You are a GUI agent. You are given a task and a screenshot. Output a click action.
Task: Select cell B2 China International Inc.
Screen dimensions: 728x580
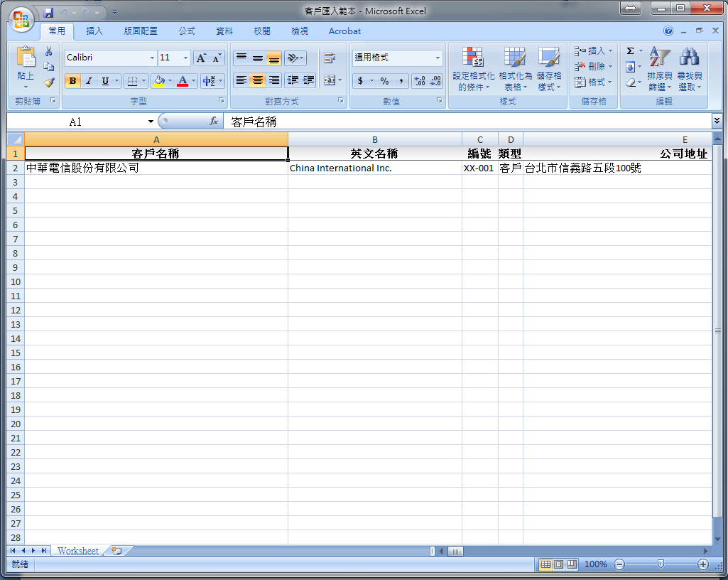point(374,168)
